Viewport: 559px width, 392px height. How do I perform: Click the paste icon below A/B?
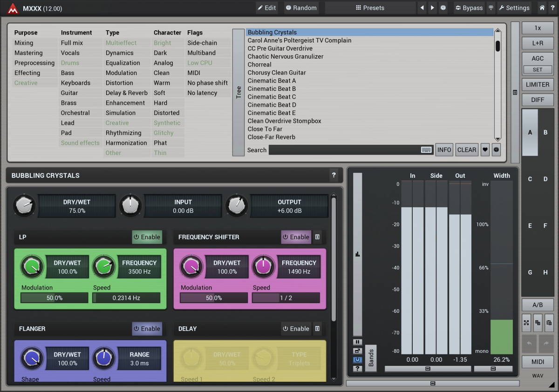(549, 323)
